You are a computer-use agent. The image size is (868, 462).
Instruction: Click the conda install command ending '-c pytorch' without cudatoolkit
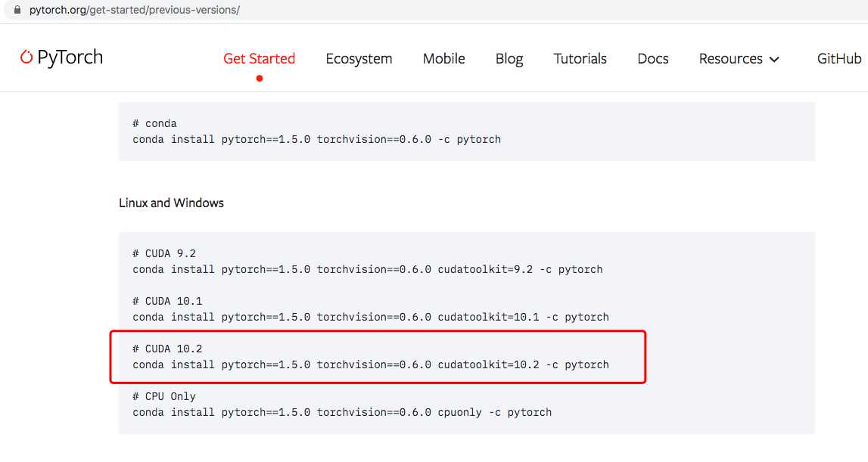pos(316,139)
